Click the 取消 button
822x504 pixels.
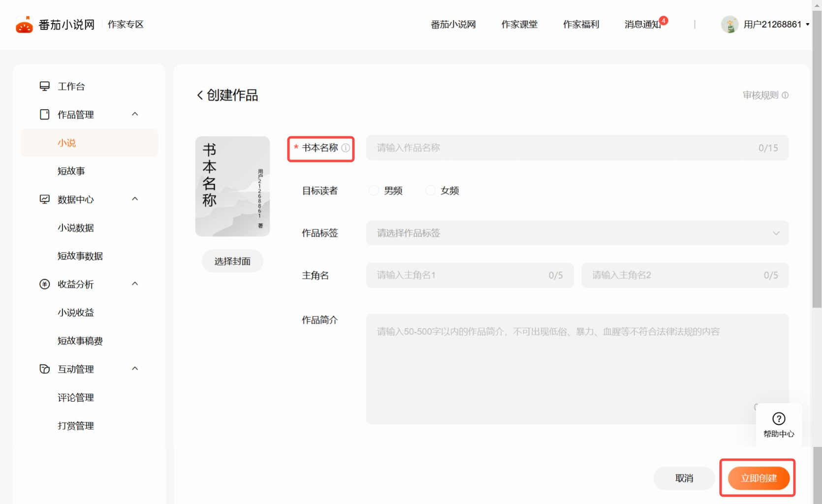(684, 478)
